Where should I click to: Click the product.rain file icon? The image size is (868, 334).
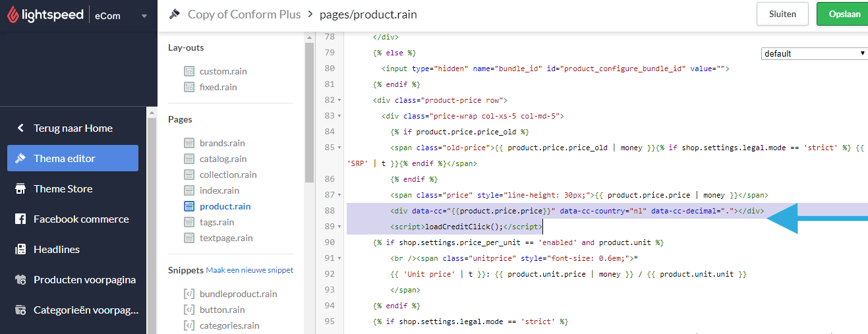point(189,206)
